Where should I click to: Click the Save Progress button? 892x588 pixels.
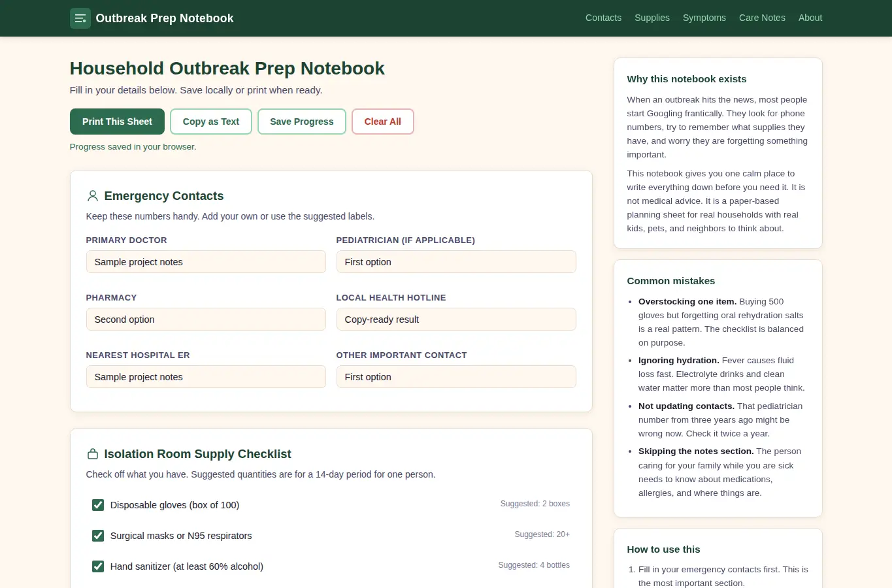[x=302, y=122]
